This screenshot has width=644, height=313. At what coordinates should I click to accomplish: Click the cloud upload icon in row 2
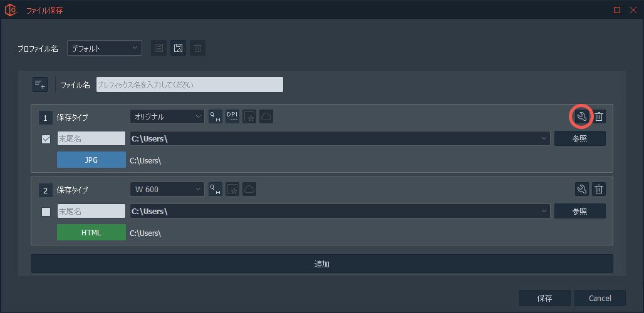click(249, 189)
